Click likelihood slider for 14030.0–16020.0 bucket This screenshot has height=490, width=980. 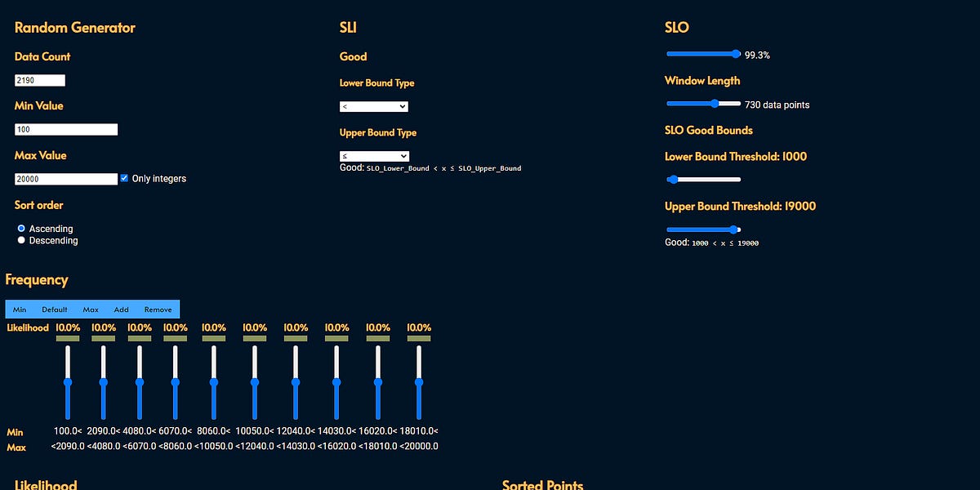coord(336,382)
